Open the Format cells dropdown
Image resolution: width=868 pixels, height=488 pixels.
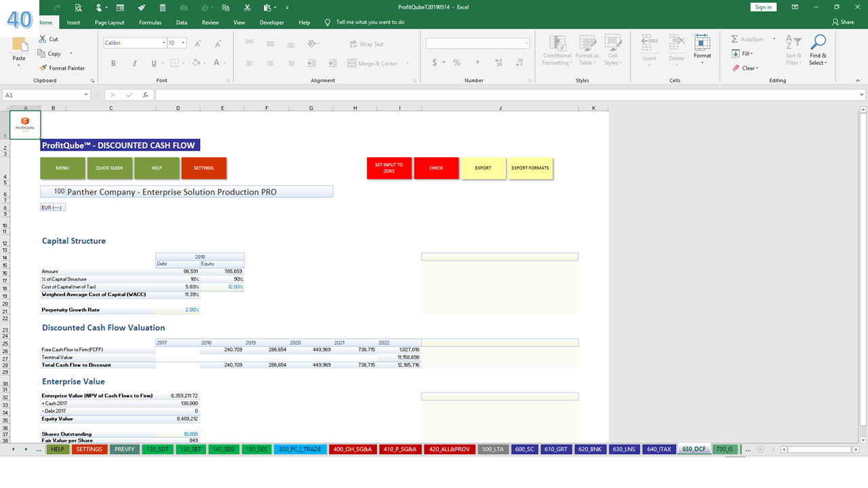click(703, 47)
